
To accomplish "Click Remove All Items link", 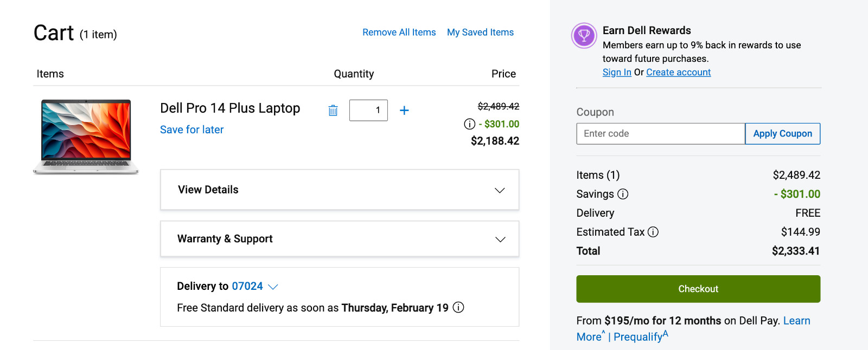I will tap(399, 33).
